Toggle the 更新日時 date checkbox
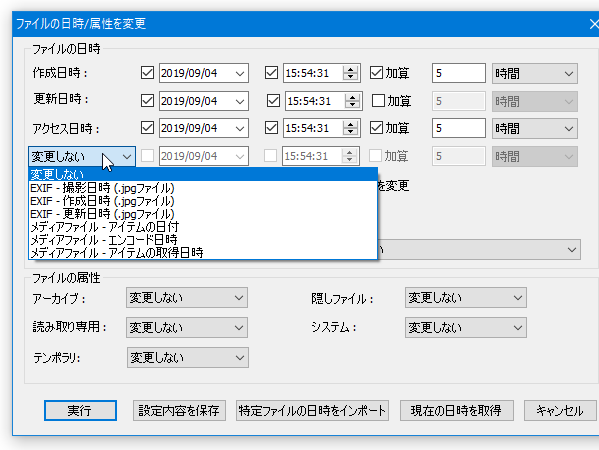The width and height of the screenshot is (599, 450). coord(147,101)
